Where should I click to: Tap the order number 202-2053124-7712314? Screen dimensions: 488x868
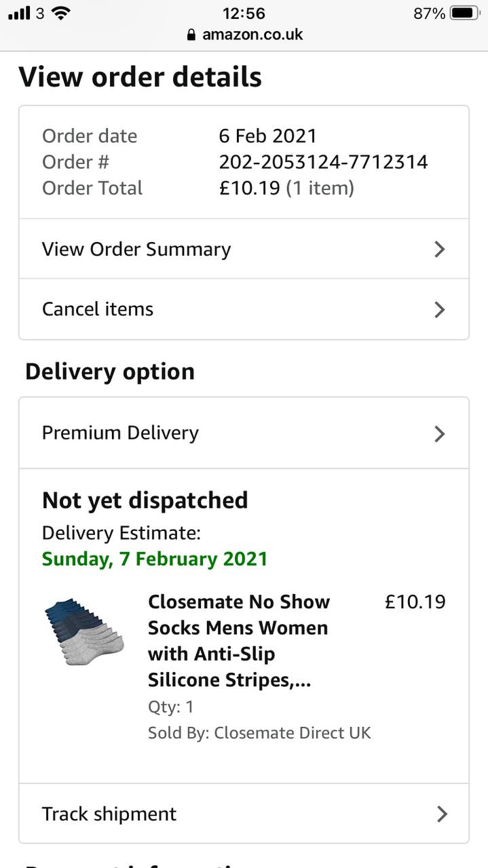coord(323,162)
